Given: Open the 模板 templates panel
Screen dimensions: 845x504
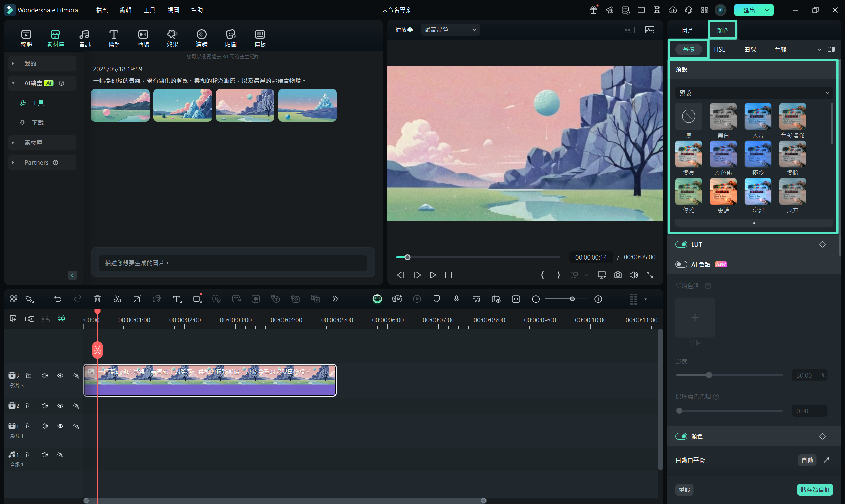Looking at the screenshot, I should tap(260, 38).
